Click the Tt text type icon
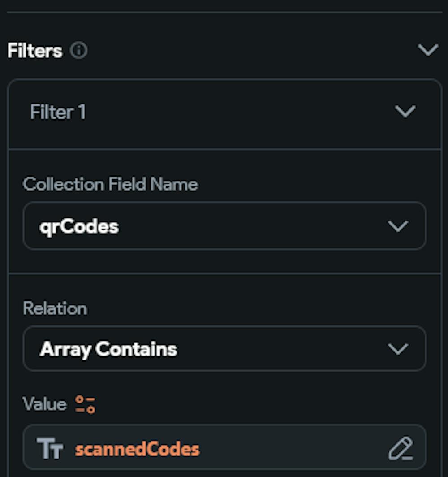The width and height of the screenshot is (448, 477). [50, 449]
